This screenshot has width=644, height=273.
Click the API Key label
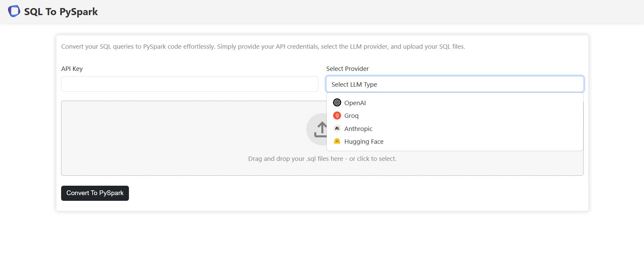(x=72, y=69)
